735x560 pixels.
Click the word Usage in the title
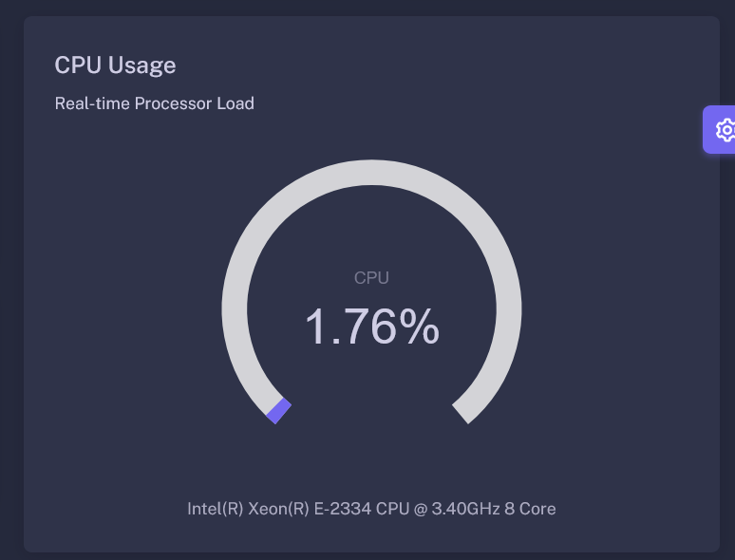tap(142, 65)
